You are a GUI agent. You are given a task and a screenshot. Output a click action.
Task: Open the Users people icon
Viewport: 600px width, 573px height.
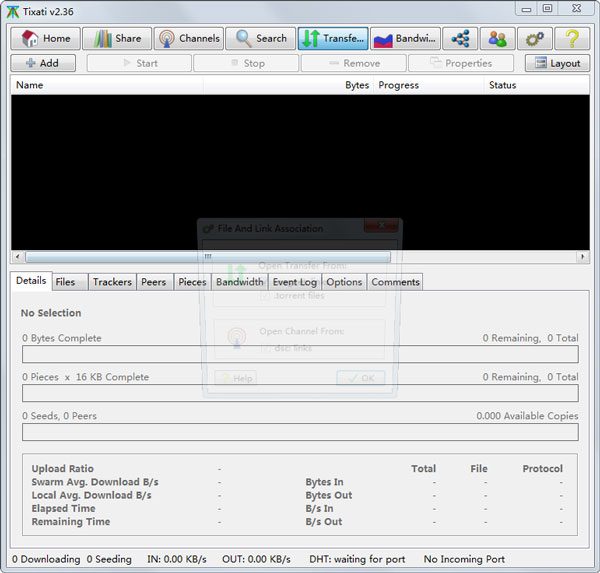(x=497, y=39)
